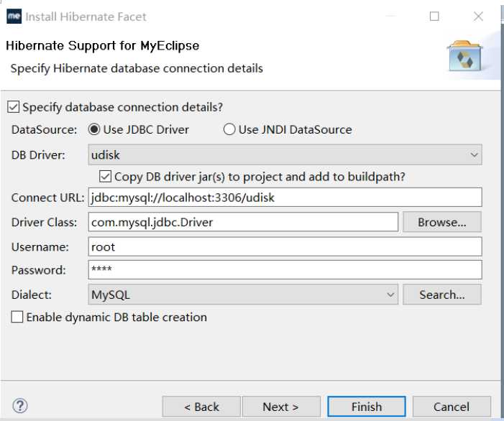Click the help question mark icon
The image size is (504, 421).
[x=20, y=406]
